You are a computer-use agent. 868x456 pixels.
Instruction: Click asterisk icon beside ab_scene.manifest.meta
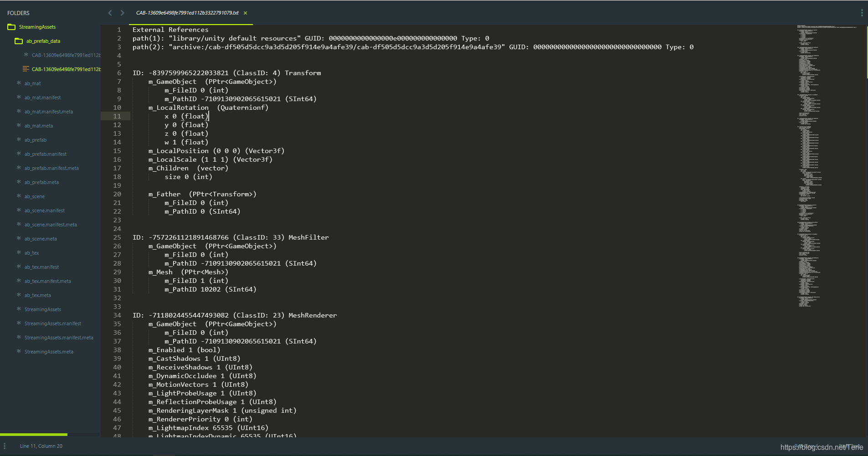coord(19,224)
